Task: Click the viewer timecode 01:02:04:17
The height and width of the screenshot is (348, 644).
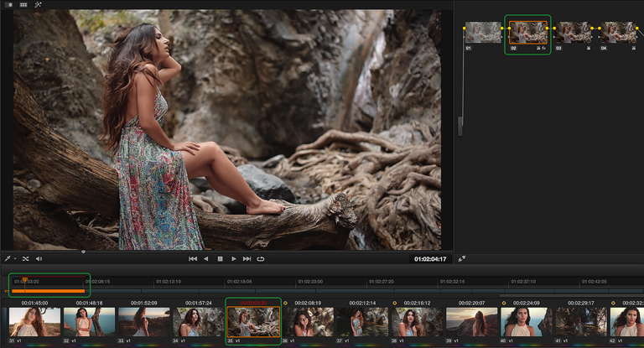Action: [x=430, y=259]
